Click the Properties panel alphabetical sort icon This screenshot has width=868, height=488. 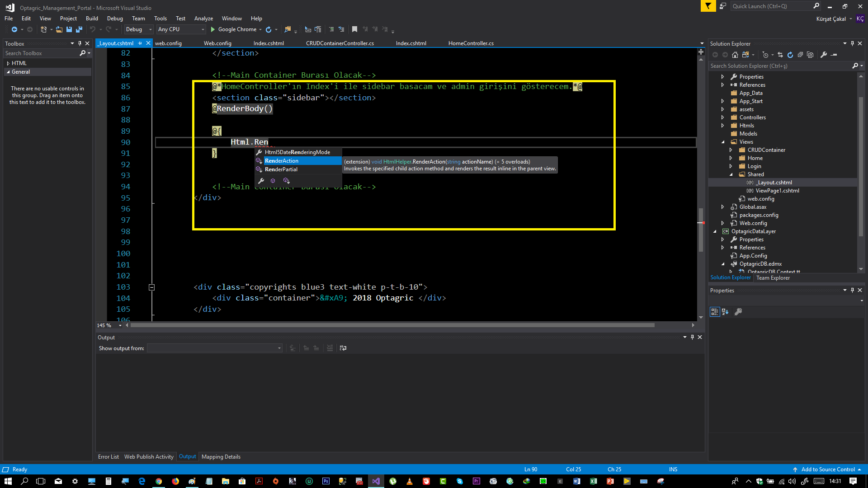tap(725, 312)
